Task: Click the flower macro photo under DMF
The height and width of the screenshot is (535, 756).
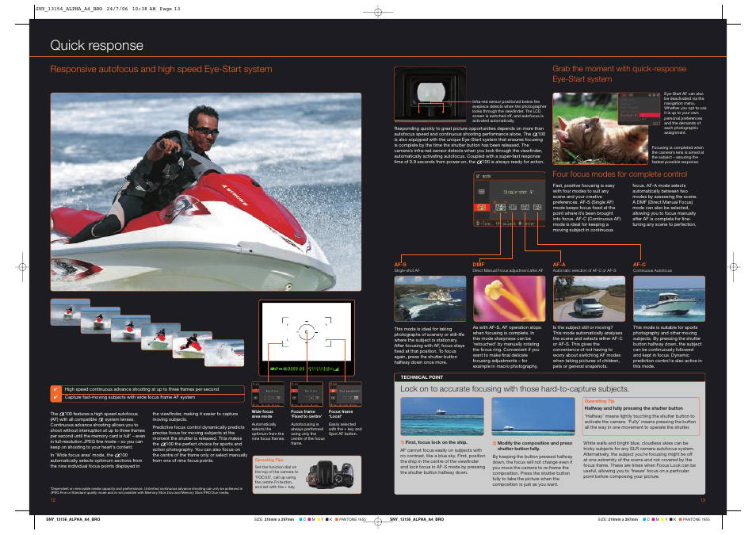Action: tap(509, 299)
